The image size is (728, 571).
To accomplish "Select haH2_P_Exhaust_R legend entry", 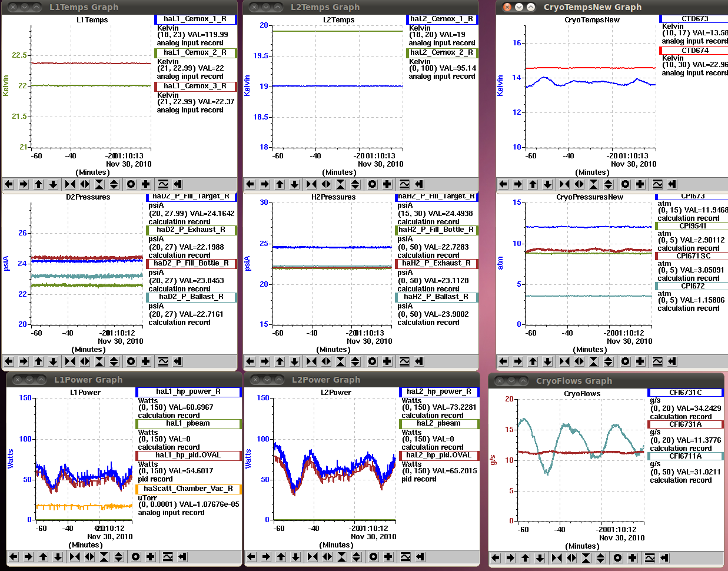I will pos(437,263).
